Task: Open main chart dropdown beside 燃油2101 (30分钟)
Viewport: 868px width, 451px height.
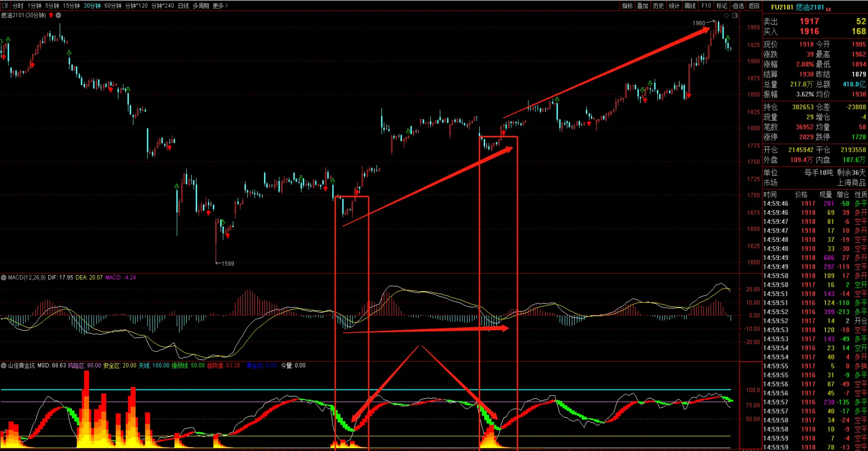Action: pyautogui.click(x=58, y=15)
